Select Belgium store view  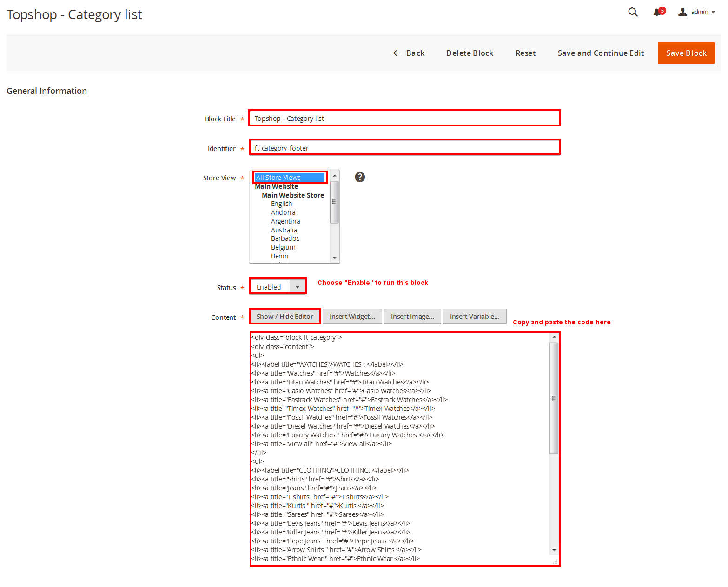pyautogui.click(x=283, y=247)
